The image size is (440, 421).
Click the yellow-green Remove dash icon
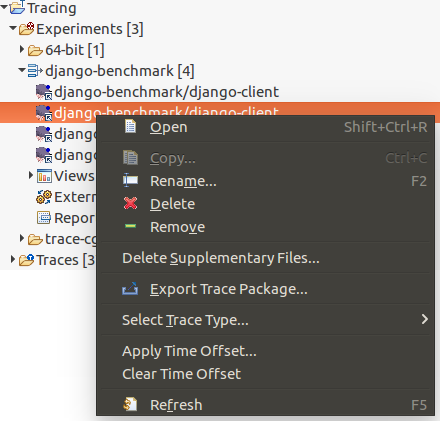(x=130, y=226)
